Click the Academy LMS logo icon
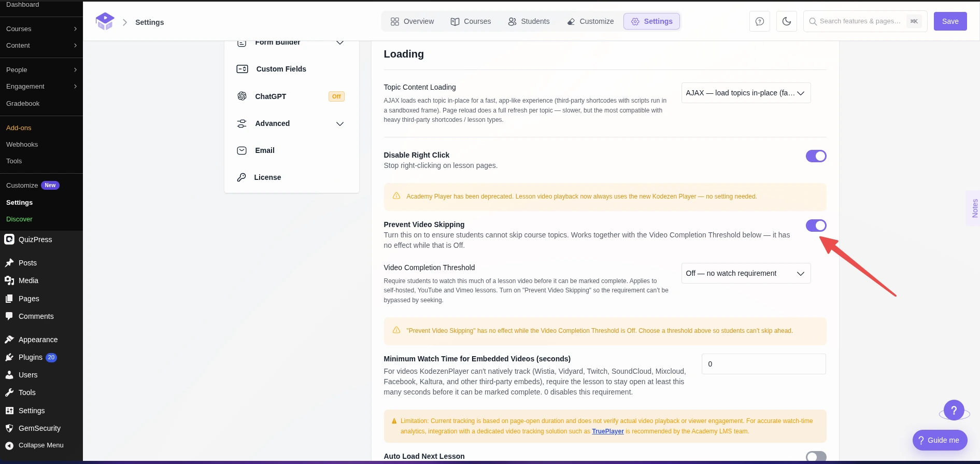This screenshot has height=464, width=980. tap(105, 21)
